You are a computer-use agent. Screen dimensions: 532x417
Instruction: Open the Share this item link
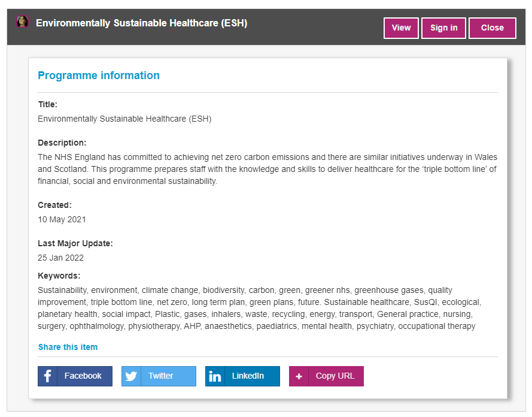click(x=68, y=347)
